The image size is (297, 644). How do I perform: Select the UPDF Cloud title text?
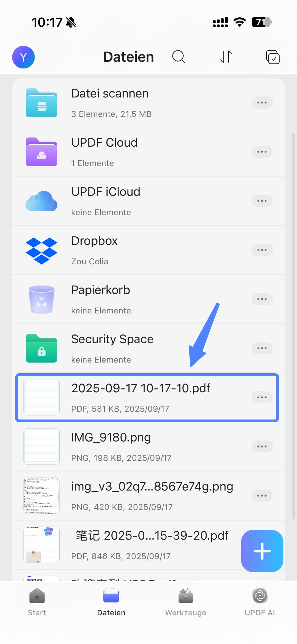[x=104, y=142]
